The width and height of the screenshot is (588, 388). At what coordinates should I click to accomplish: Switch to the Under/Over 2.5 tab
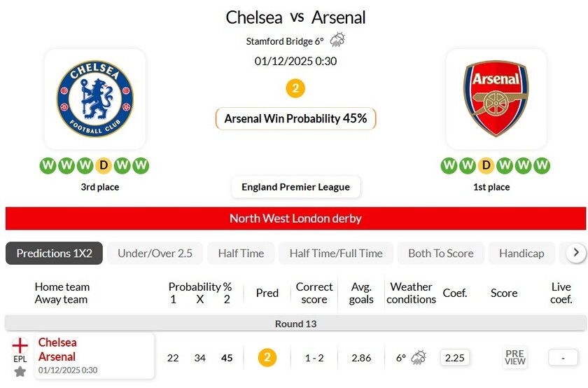[155, 254]
